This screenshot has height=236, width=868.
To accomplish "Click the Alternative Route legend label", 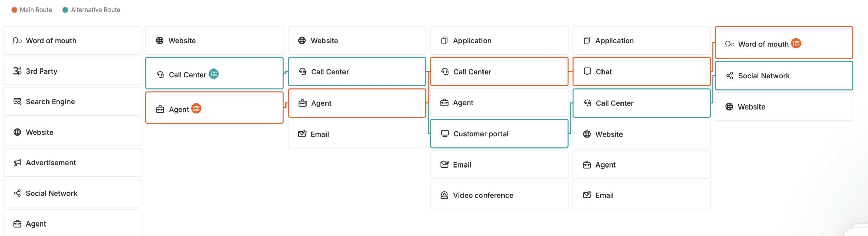I will pyautogui.click(x=96, y=10).
